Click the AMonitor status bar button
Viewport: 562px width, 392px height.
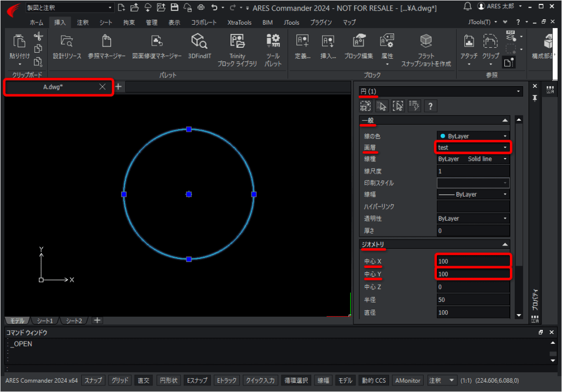tap(408, 380)
